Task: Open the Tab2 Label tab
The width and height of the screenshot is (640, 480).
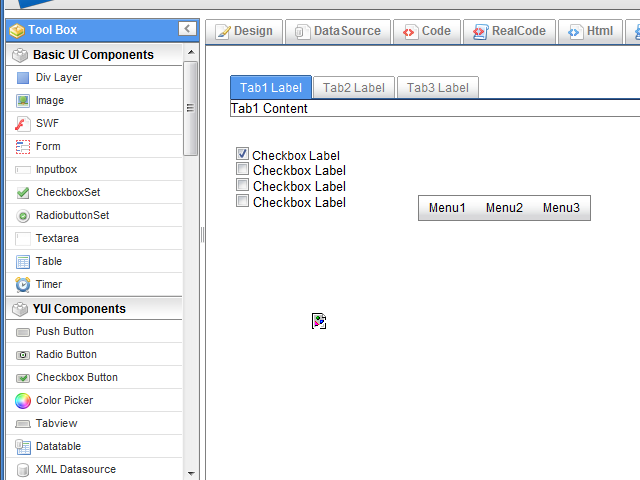Action: pyautogui.click(x=353, y=87)
